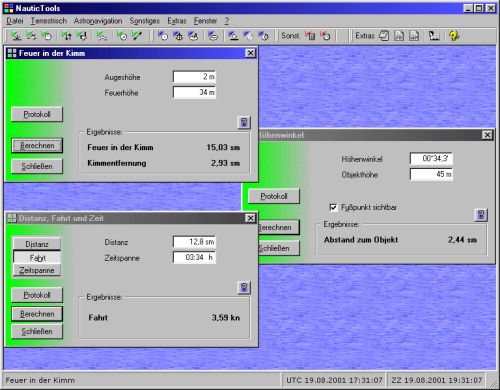Open help in Feuer in der Kimm window
Viewport: 500px width, 390px height.
tap(244, 122)
